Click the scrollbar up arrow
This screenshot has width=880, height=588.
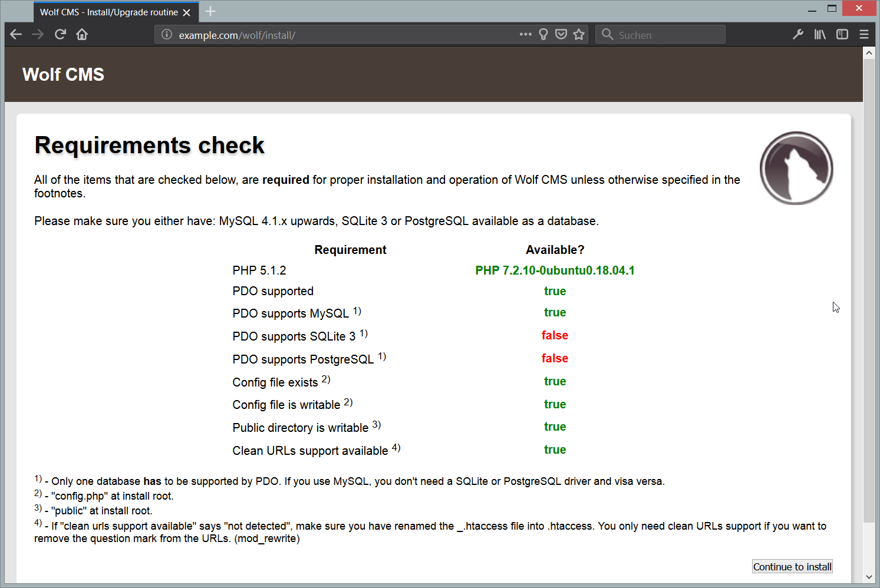869,53
